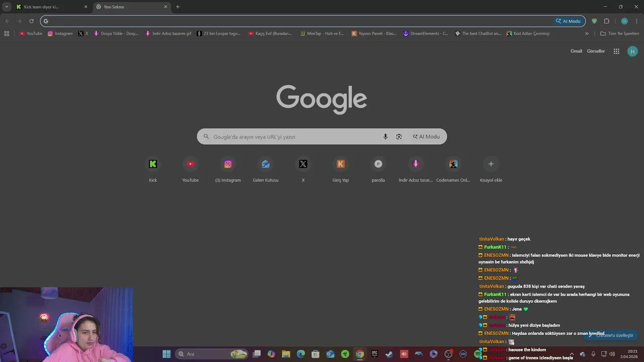
Task: Start voice search with microphone icon
Action: click(x=385, y=137)
